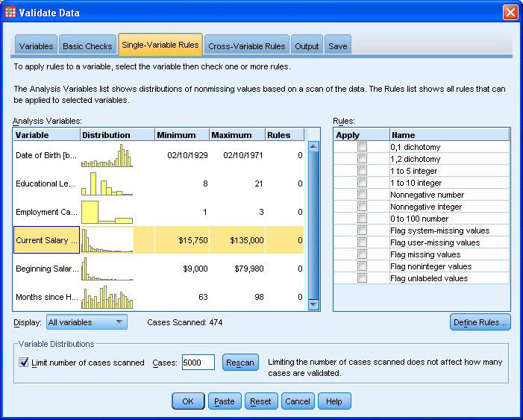The image size is (523, 420).
Task: Open the Basic Checks tab
Action: click(x=87, y=46)
